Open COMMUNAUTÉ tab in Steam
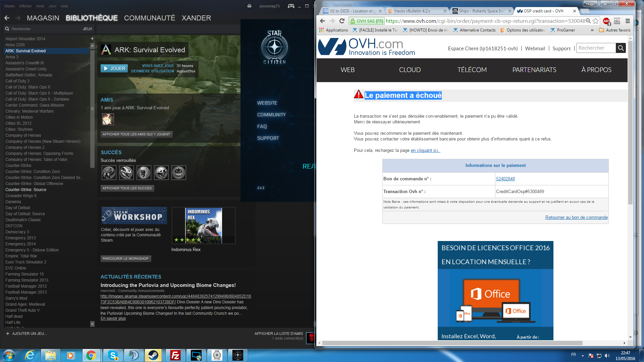The width and height of the screenshot is (644, 362). tap(150, 18)
